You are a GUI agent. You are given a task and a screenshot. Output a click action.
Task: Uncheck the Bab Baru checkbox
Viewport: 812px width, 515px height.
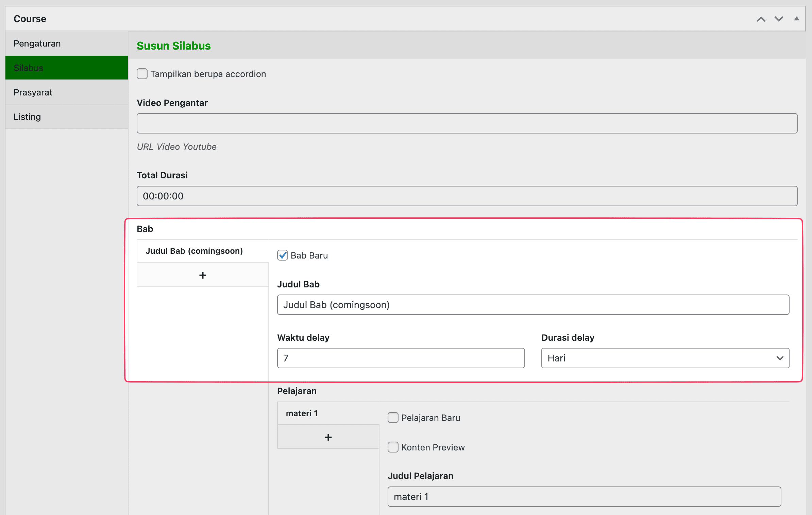(x=283, y=255)
